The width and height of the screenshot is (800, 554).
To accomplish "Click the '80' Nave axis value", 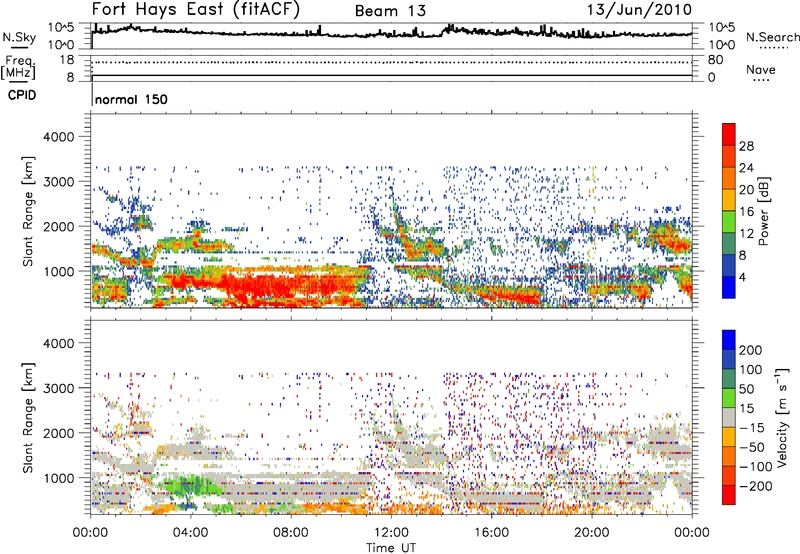I will (715, 60).
